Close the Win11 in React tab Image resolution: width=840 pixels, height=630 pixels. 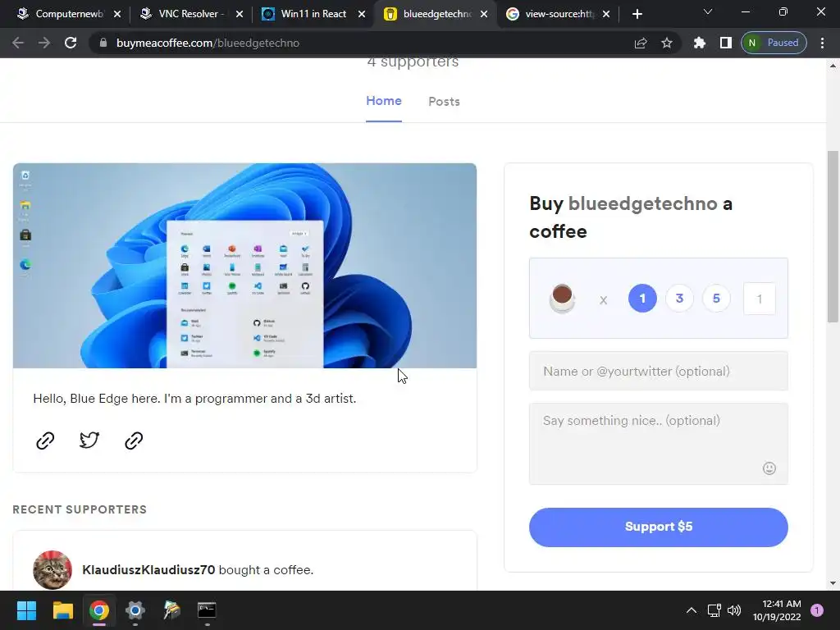coord(362,14)
